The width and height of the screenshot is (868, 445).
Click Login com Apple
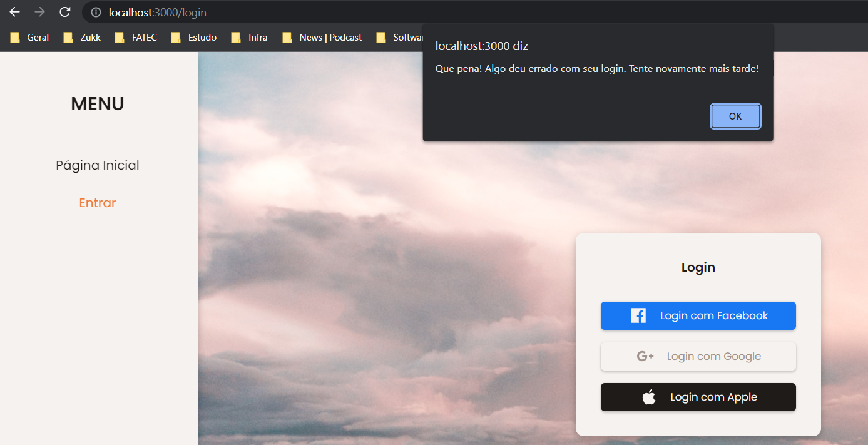coord(698,397)
